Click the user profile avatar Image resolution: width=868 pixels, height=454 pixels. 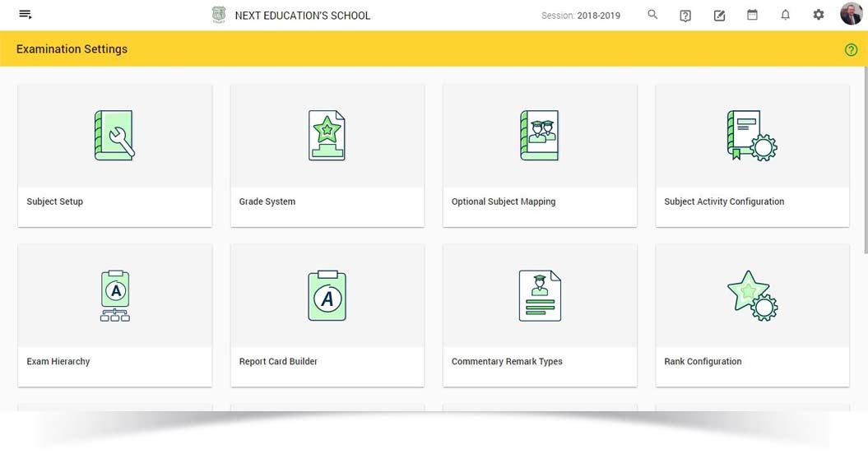851,14
